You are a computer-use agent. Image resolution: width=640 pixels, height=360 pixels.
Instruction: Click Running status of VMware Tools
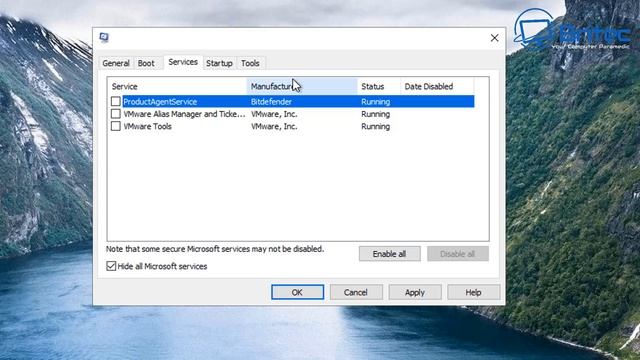coord(376,127)
